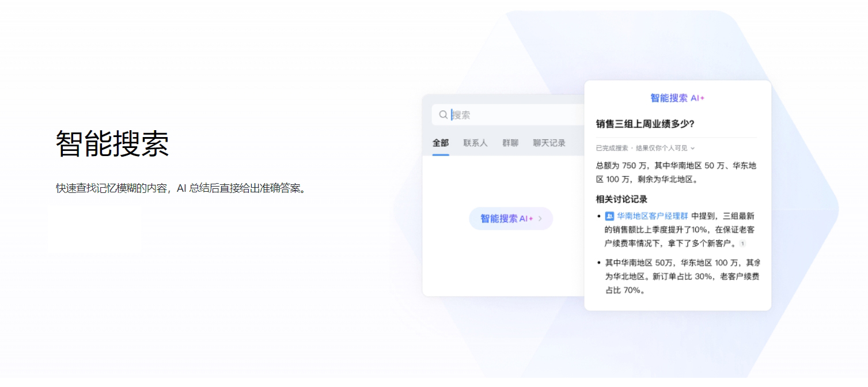Switch to the 全部 tab
868x387 pixels.
click(441, 143)
